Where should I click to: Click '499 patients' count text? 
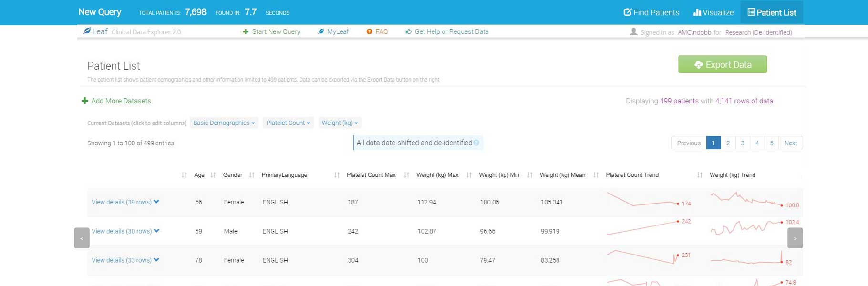(x=679, y=101)
